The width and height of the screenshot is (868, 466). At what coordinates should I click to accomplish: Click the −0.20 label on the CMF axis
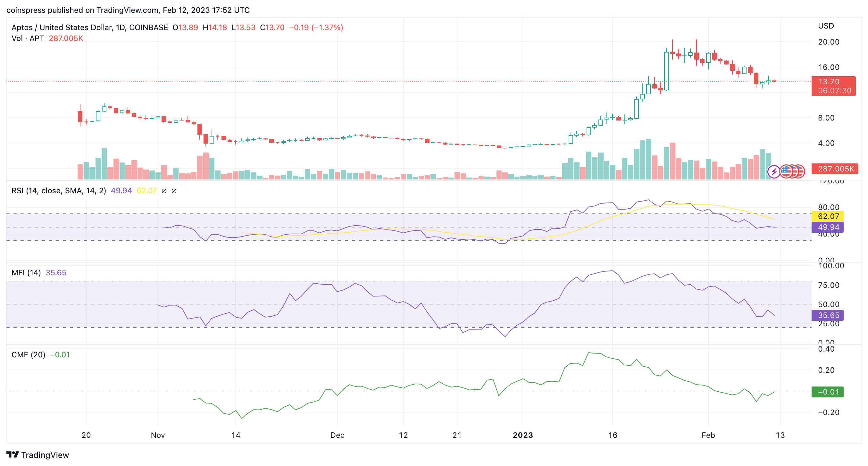[829, 412]
